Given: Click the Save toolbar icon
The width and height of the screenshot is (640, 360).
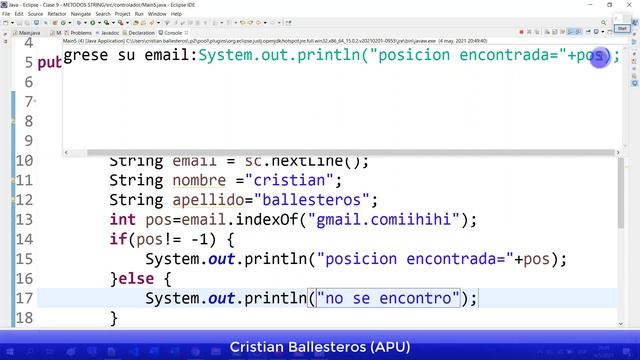Looking at the screenshot, I should [x=19, y=23].
